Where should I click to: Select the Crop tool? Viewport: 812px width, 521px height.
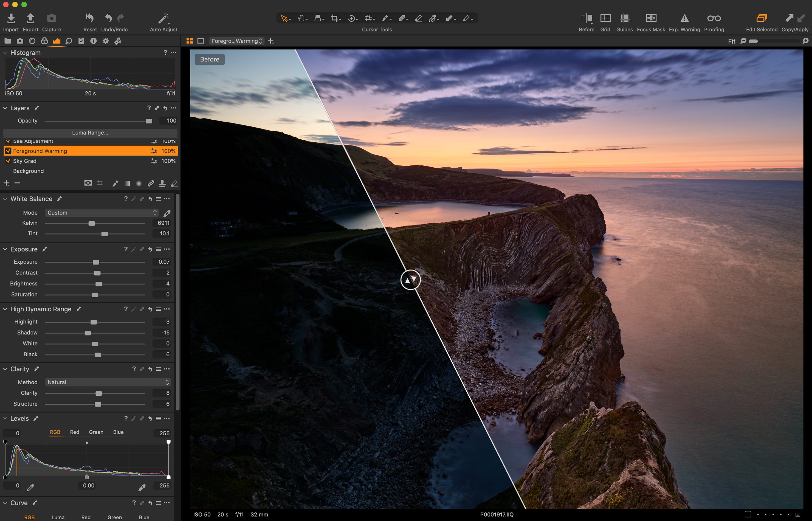click(335, 18)
